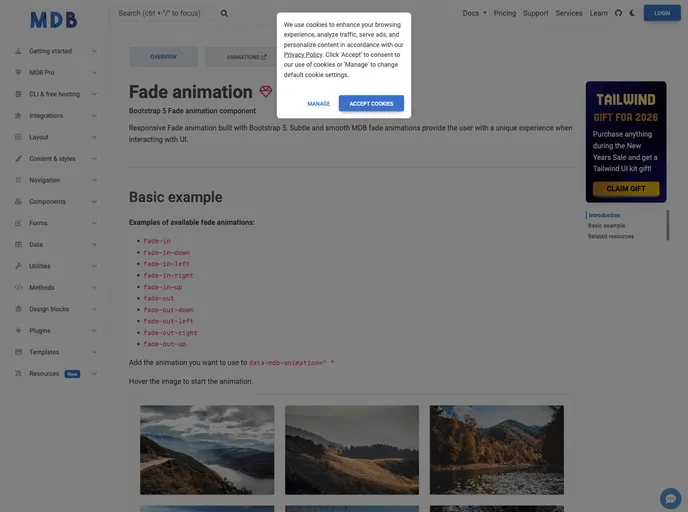
Task: Click the lake and clouds mountain thumbnail
Action: [x=207, y=450]
